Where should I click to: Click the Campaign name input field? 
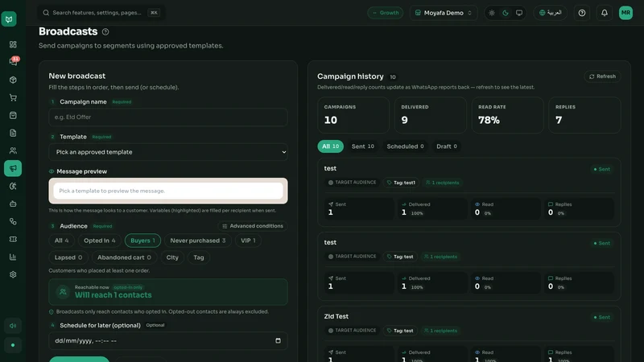tap(168, 117)
